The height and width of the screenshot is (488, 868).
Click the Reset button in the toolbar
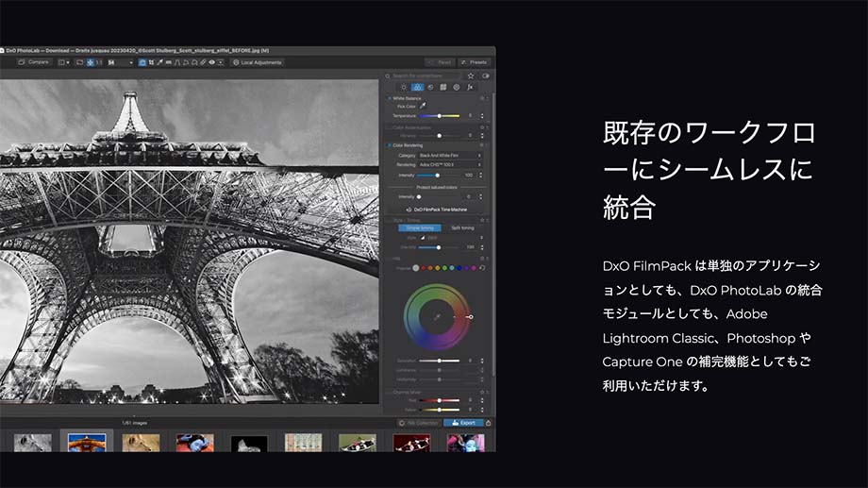[440, 62]
